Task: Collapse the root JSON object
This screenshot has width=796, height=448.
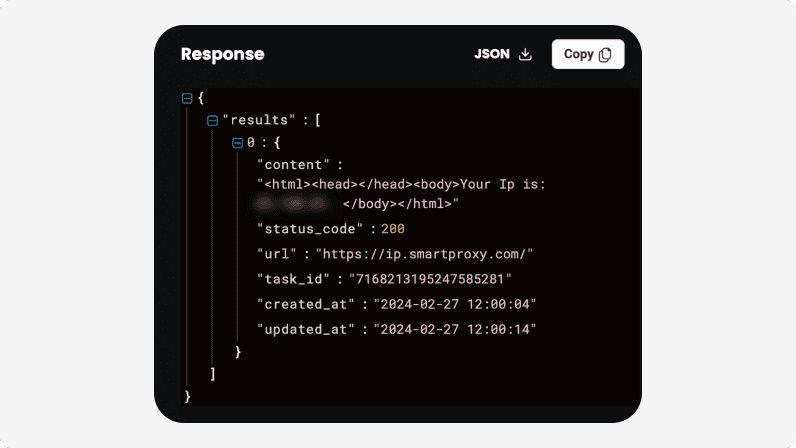Action: coord(187,98)
